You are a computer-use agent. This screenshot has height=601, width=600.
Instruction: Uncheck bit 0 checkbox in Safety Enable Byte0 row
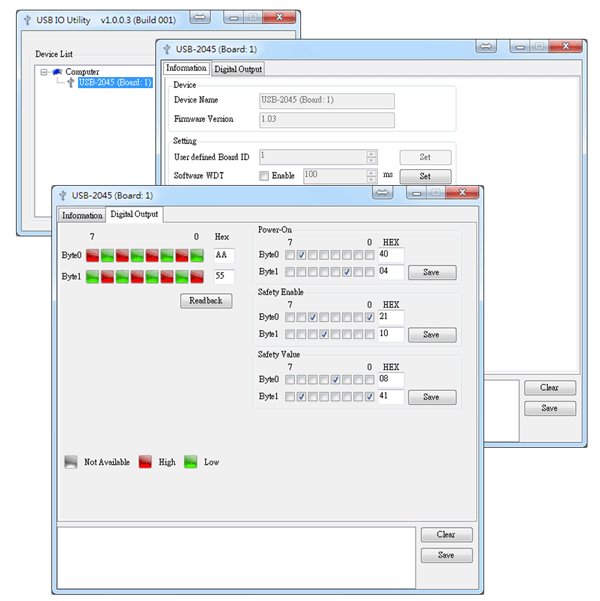pos(369,317)
